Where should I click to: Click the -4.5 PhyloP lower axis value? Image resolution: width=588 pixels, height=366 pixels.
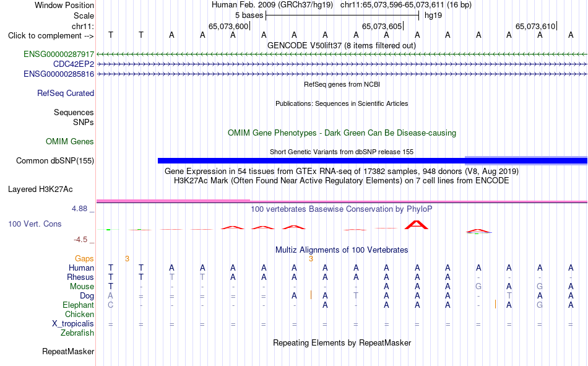(x=80, y=240)
